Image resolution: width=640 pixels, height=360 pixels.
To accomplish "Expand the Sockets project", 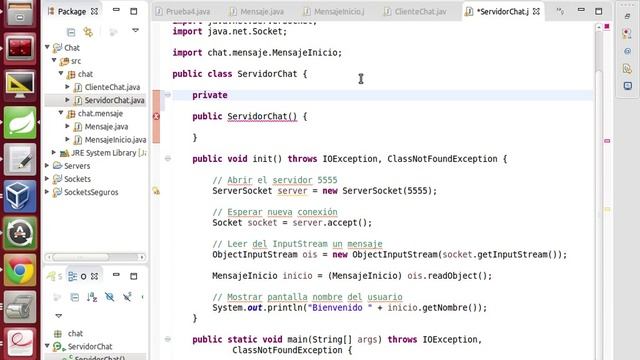I will [x=47, y=178].
